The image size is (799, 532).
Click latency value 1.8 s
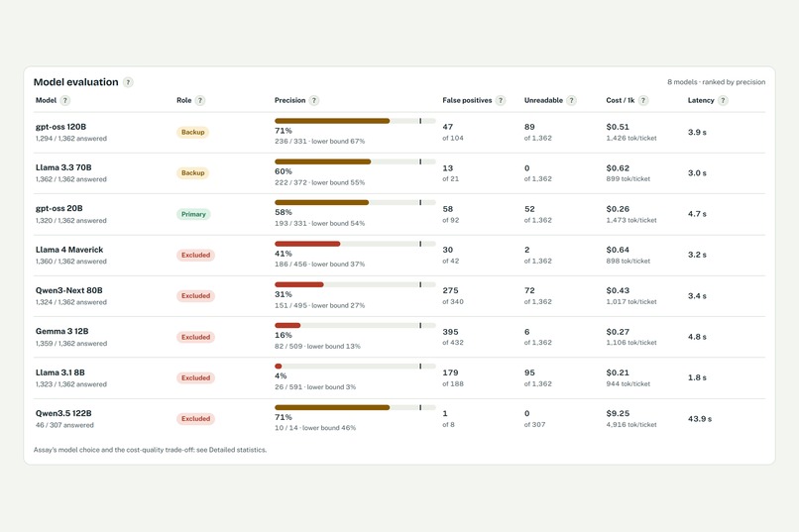697,377
